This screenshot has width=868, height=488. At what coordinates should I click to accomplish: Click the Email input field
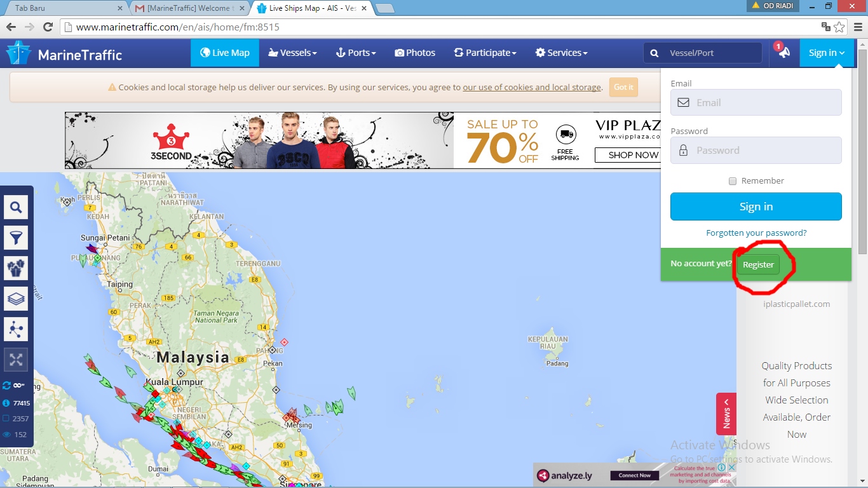click(756, 102)
